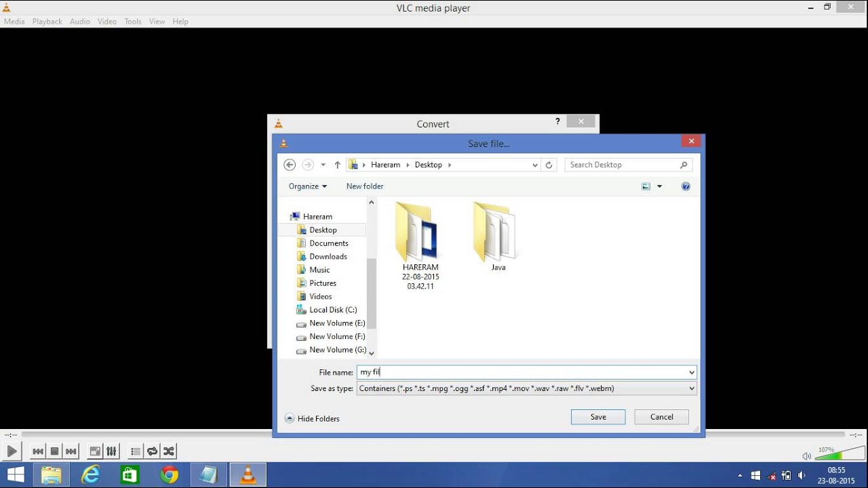Select Local Disk (C:) in navigation tree
The height and width of the screenshot is (488, 868).
[x=333, y=310]
